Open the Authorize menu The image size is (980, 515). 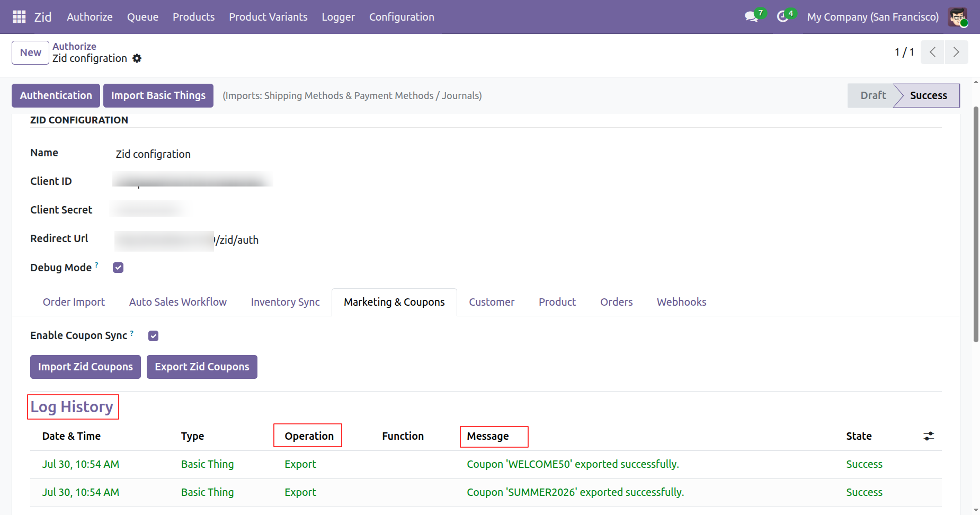[90, 17]
